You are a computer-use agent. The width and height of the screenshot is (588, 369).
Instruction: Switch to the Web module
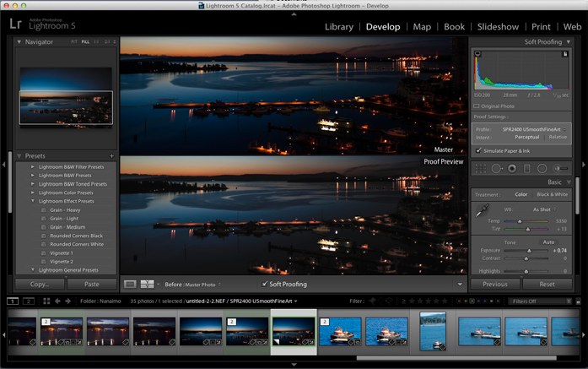[x=572, y=27]
